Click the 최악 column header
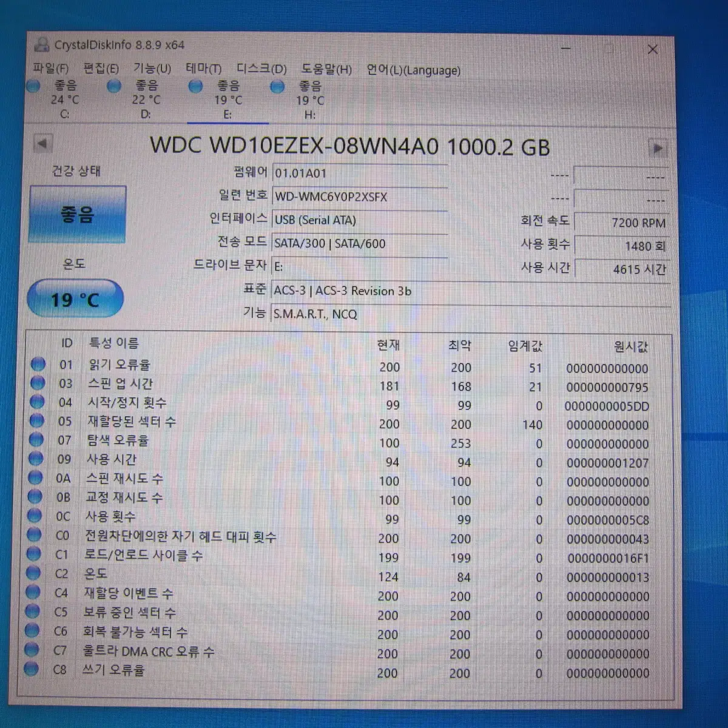 460,346
